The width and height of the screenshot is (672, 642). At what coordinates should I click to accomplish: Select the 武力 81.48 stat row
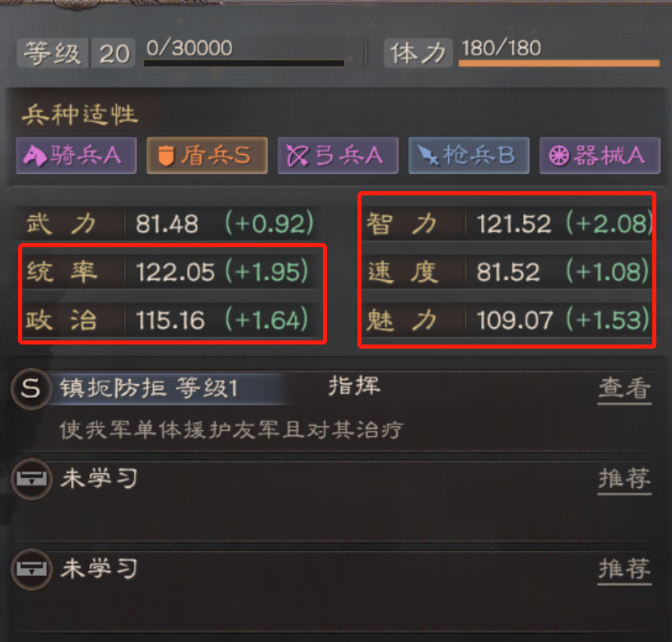pyautogui.click(x=168, y=224)
